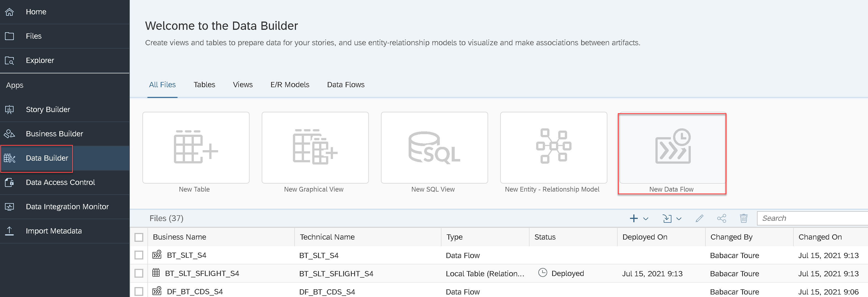This screenshot has height=297, width=868.
Task: Check the BT_SLT_S4 row checkbox
Action: [x=139, y=255]
